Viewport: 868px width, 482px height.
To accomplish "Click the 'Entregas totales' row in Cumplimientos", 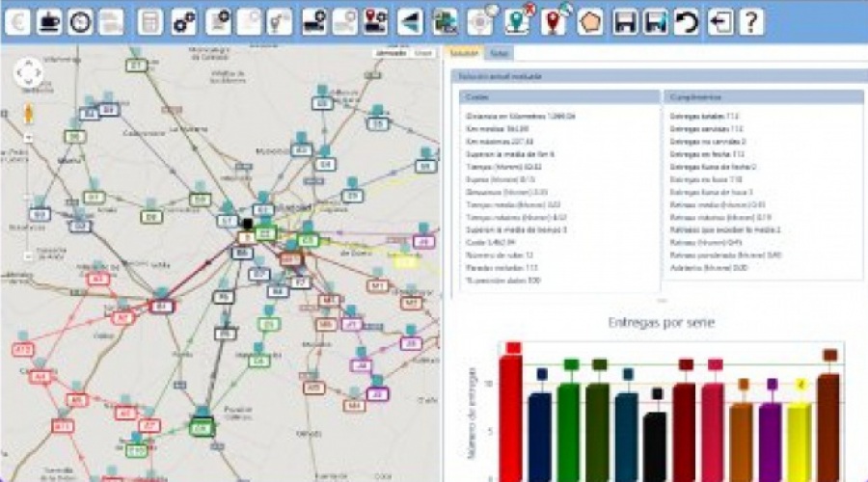I will [x=704, y=117].
